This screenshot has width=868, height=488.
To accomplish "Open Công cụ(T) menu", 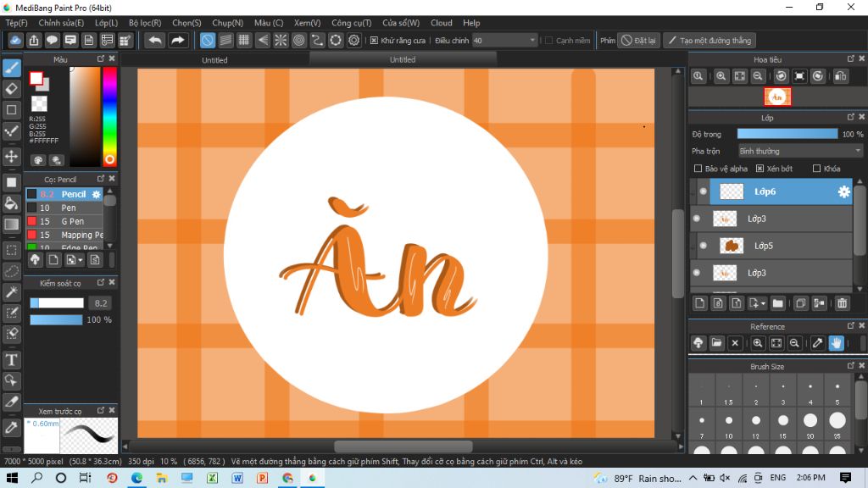I will coord(352,23).
